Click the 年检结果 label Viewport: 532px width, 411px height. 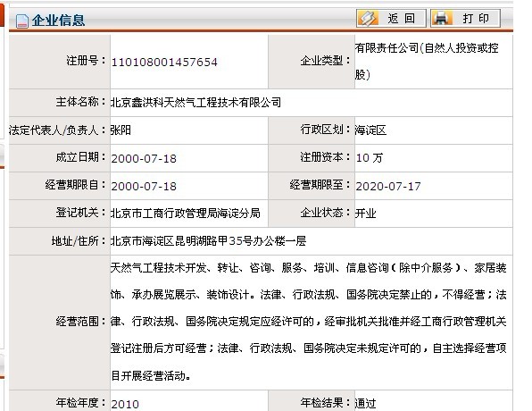tap(326, 402)
